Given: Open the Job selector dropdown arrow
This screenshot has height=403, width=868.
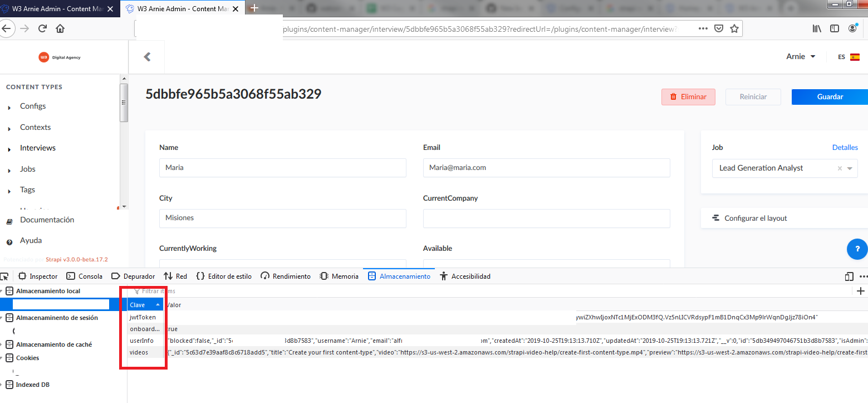Looking at the screenshot, I should click(849, 168).
